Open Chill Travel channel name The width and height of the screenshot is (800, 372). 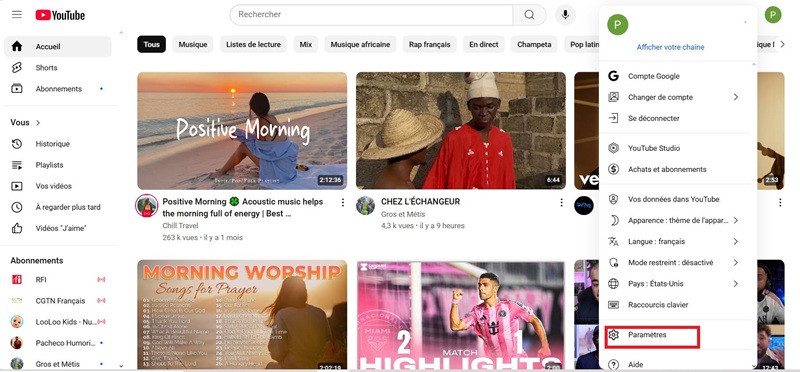click(x=181, y=226)
